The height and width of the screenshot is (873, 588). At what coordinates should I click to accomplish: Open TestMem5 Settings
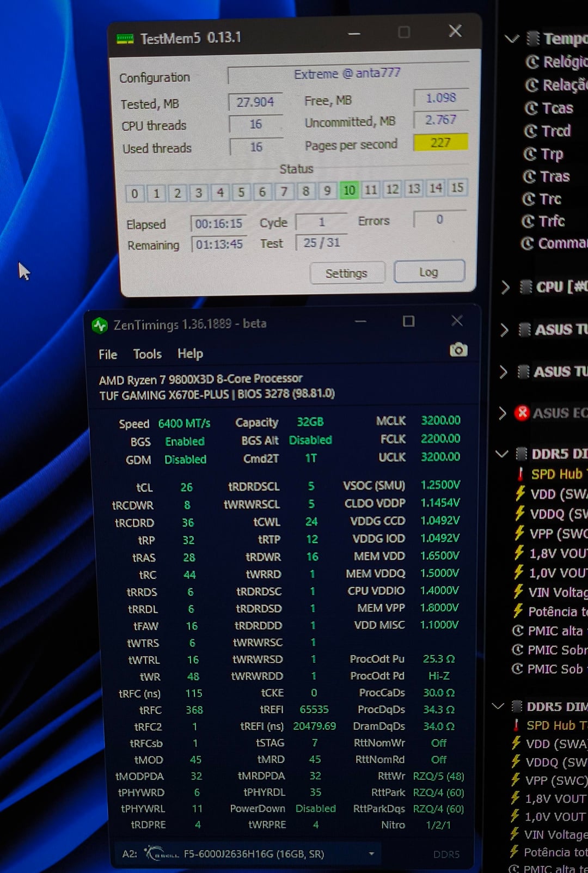click(x=347, y=273)
